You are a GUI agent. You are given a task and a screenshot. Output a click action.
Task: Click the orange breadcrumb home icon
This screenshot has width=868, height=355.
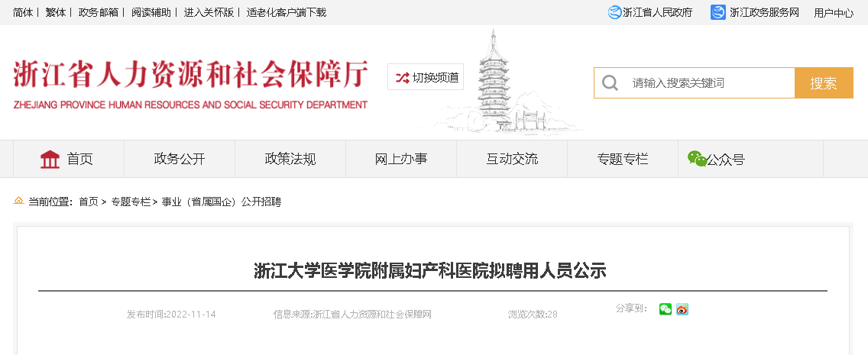point(19,202)
